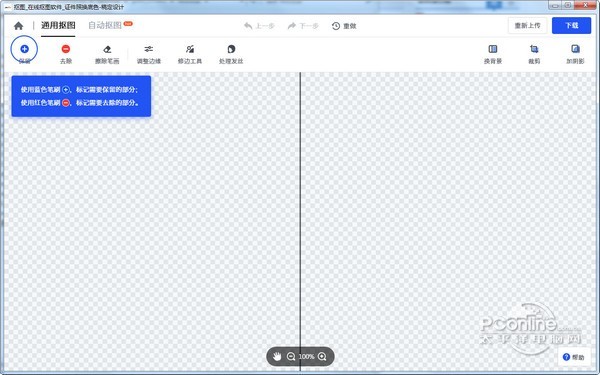The height and width of the screenshot is (375, 600).
Task: Switch to the 通用抠图 tab
Action: [58, 25]
